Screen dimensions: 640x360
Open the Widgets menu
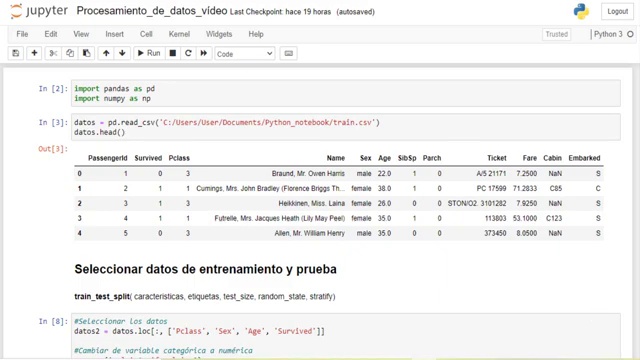[x=219, y=34]
